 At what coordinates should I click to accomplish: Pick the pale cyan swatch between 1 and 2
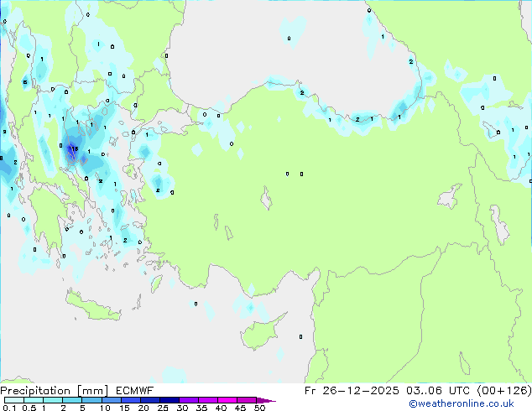pyautogui.click(x=53, y=401)
